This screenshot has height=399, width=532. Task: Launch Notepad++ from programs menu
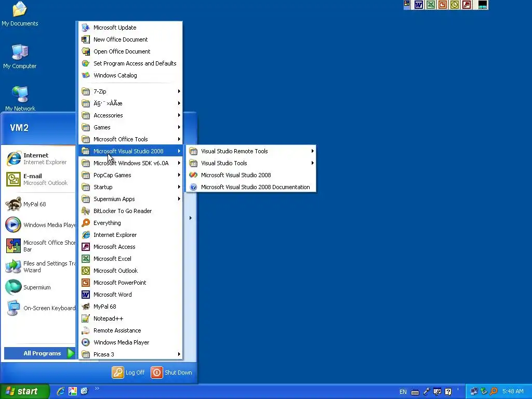coord(130,318)
